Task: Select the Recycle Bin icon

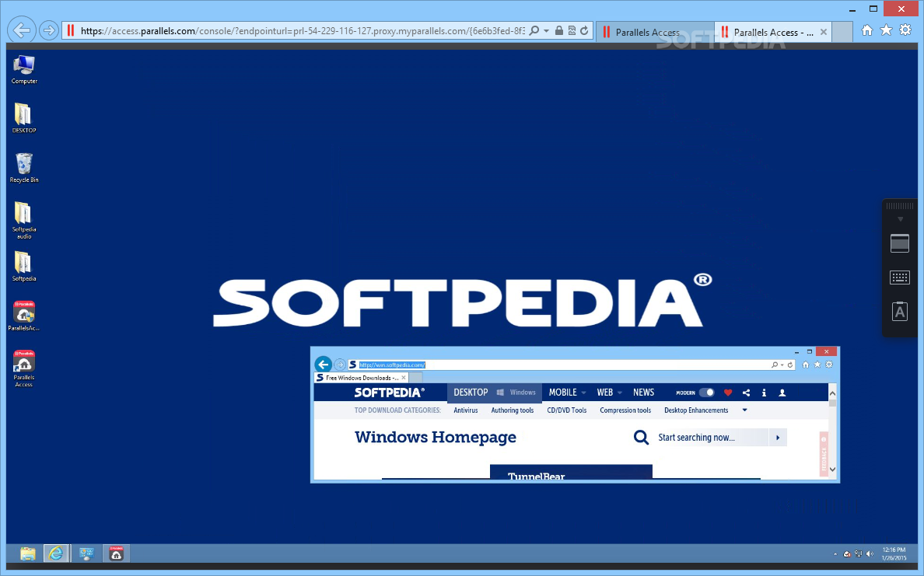Action: pos(24,168)
